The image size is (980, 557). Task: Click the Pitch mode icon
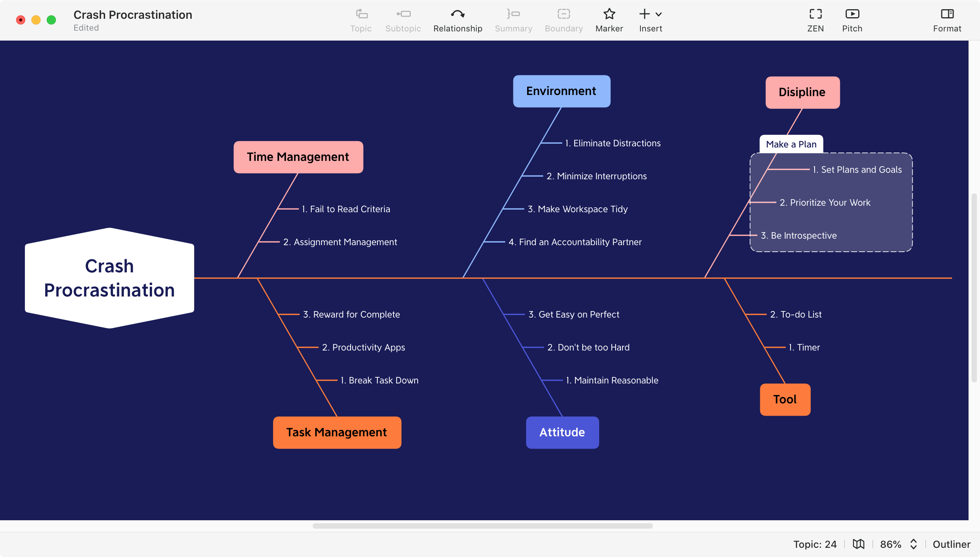pos(852,13)
